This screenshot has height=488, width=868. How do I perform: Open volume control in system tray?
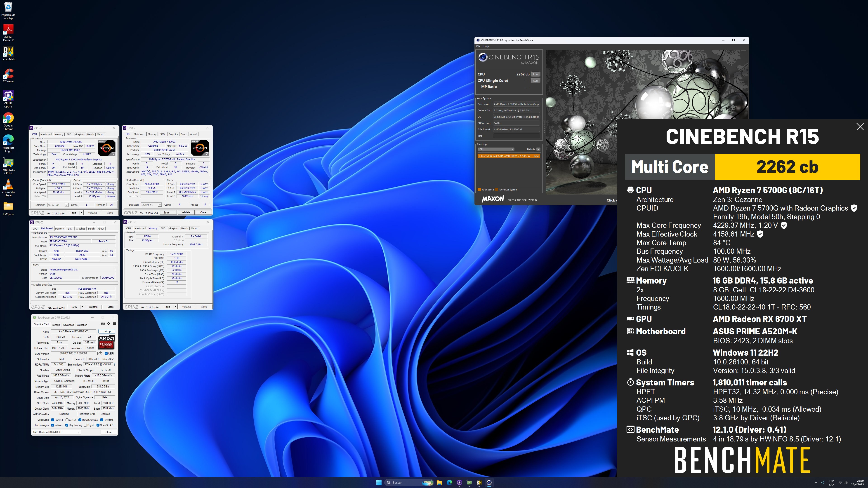[x=845, y=483]
